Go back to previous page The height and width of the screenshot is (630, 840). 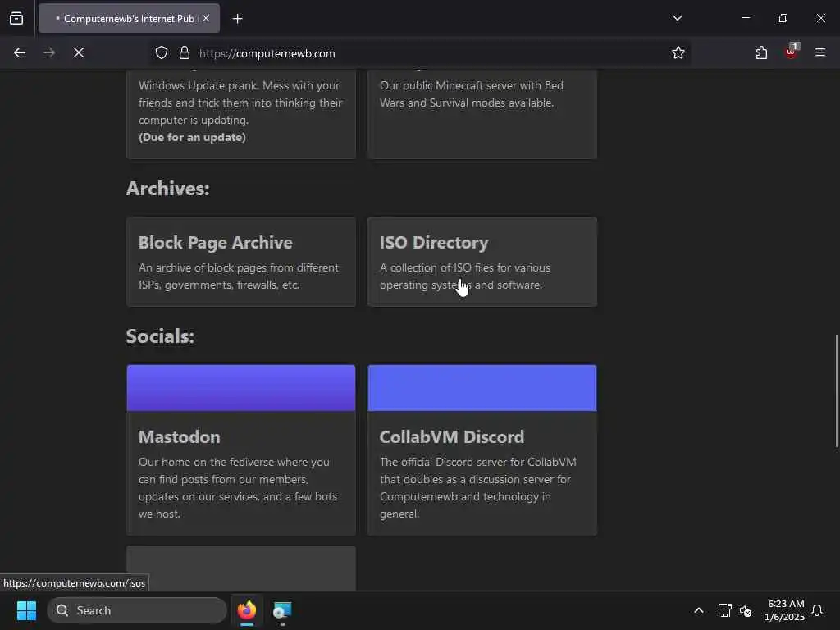point(20,53)
